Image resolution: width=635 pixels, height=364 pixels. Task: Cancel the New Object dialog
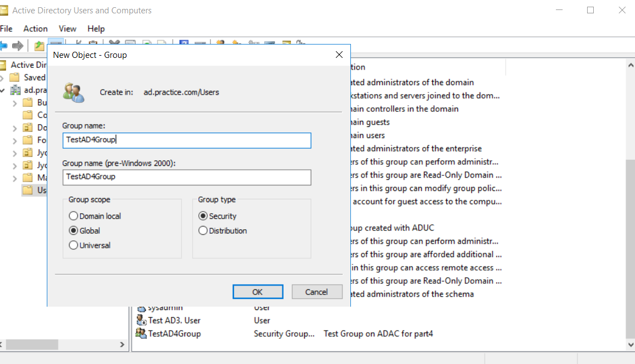[x=316, y=292]
